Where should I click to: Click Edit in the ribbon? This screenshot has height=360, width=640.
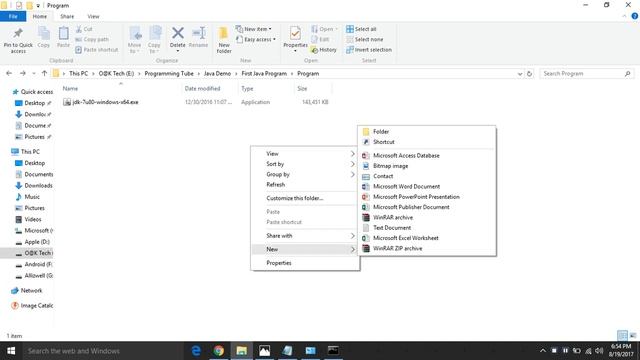pyautogui.click(x=320, y=39)
